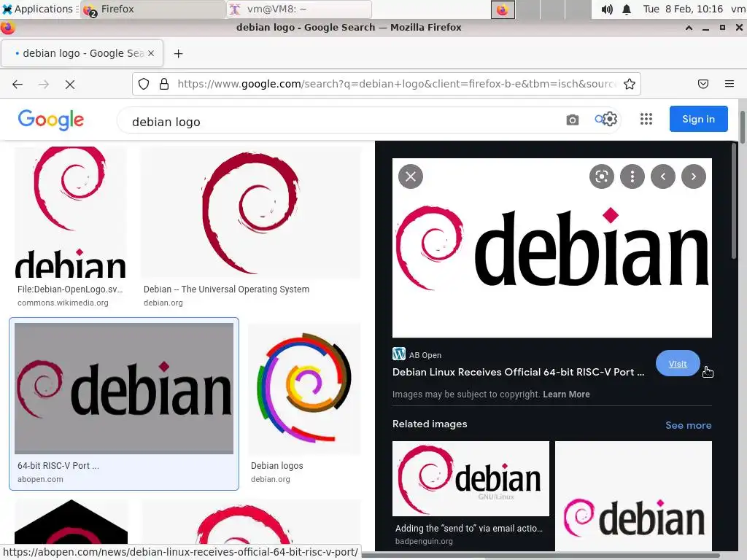Click Debian -- The Universal Operating System caption
747x560 pixels.
pos(226,289)
